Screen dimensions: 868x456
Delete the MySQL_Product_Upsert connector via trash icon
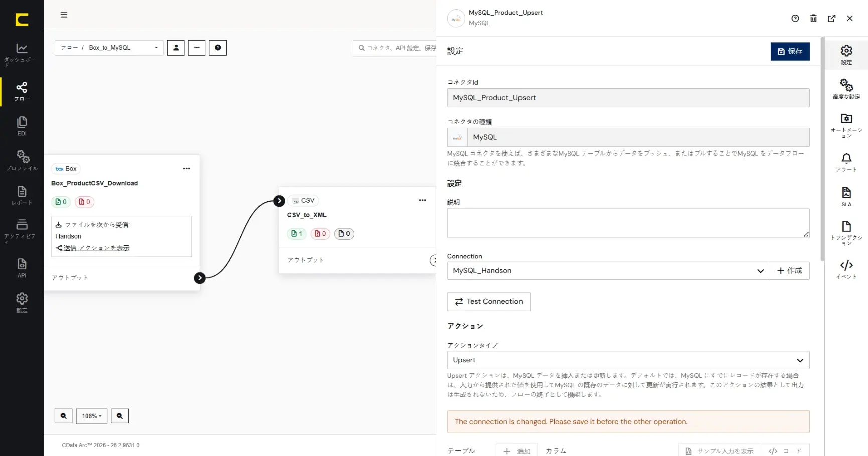813,19
